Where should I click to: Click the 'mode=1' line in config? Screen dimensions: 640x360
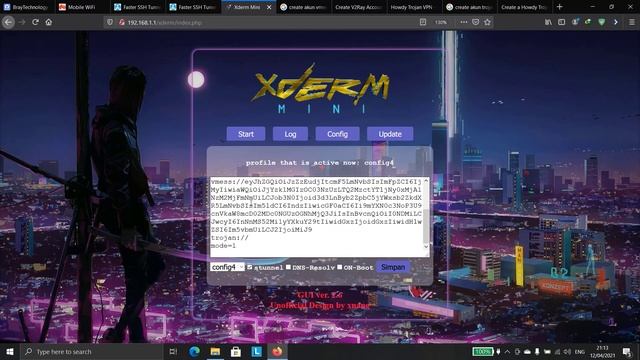(x=223, y=246)
